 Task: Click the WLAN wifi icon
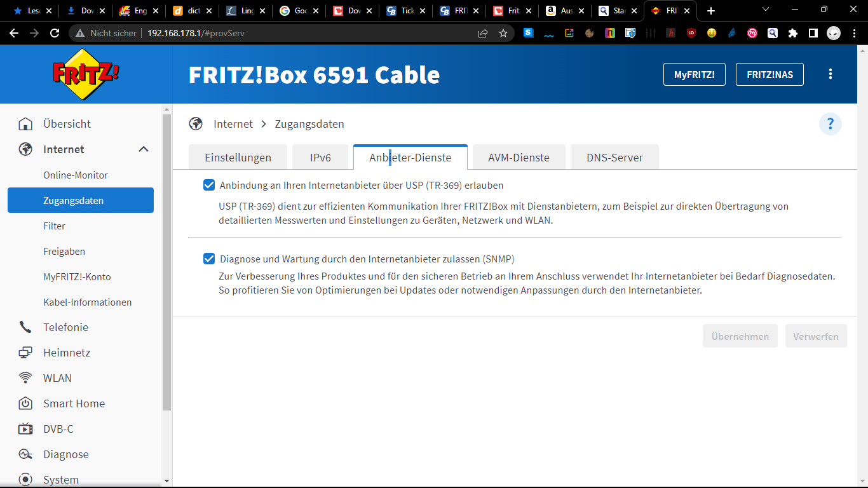25,378
